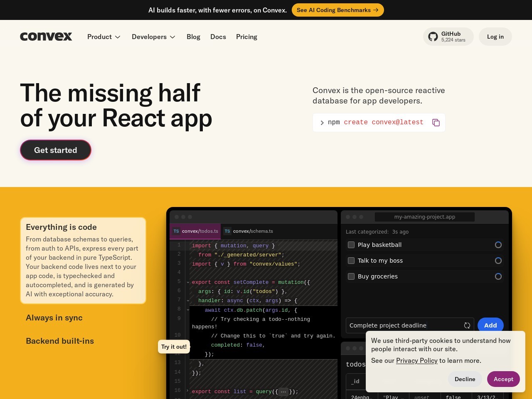Decline third-party cookies
The height and width of the screenshot is (399, 532).
point(465,379)
